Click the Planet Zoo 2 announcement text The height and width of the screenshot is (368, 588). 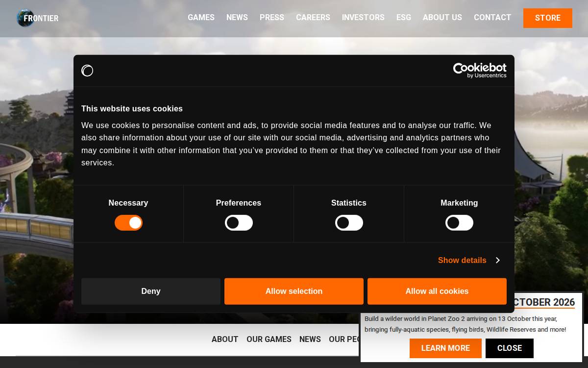(465, 324)
